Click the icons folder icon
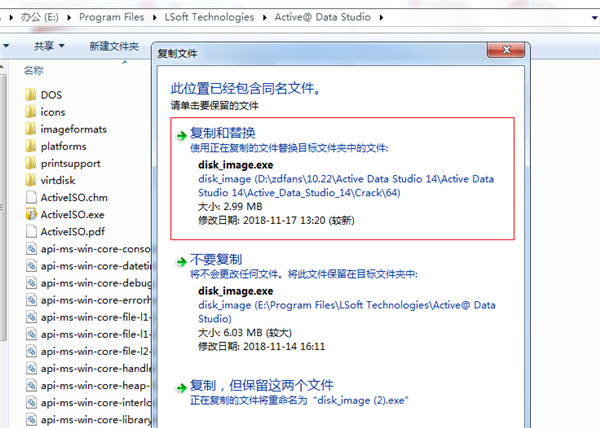This screenshot has height=428, width=600. (x=31, y=112)
